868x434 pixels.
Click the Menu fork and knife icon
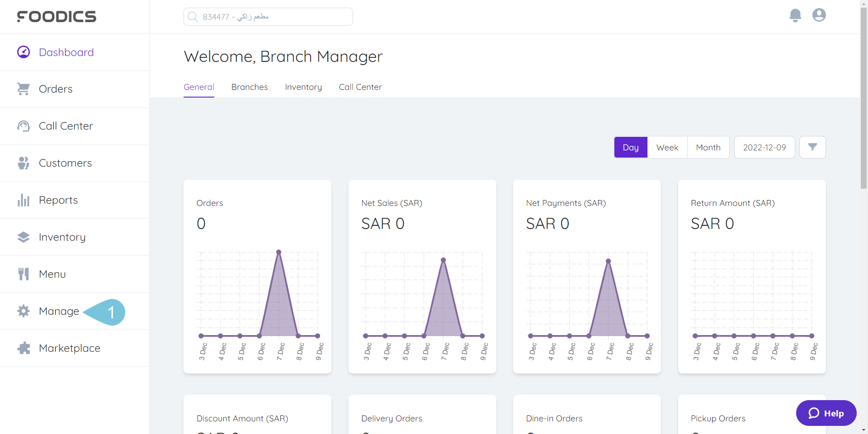[24, 274]
